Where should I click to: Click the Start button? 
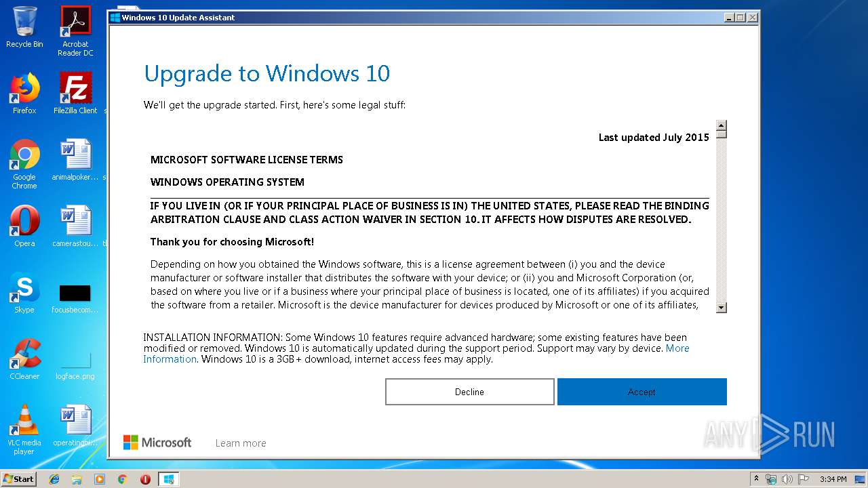19,479
